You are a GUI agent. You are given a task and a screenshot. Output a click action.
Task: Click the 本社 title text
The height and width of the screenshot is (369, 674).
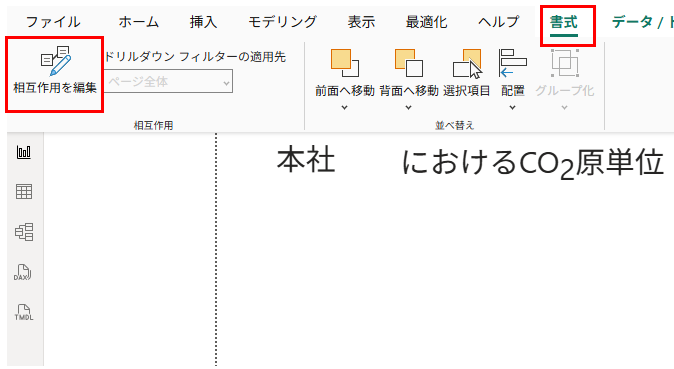306,160
